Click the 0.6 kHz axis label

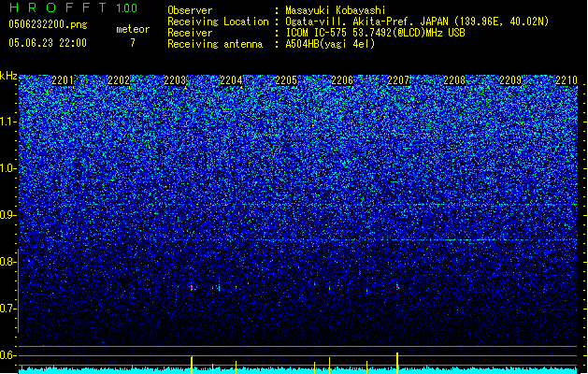click(8, 355)
